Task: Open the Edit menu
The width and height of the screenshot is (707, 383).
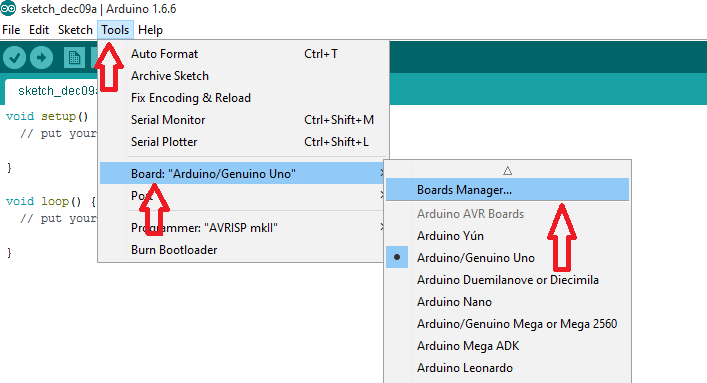Action: click(39, 30)
